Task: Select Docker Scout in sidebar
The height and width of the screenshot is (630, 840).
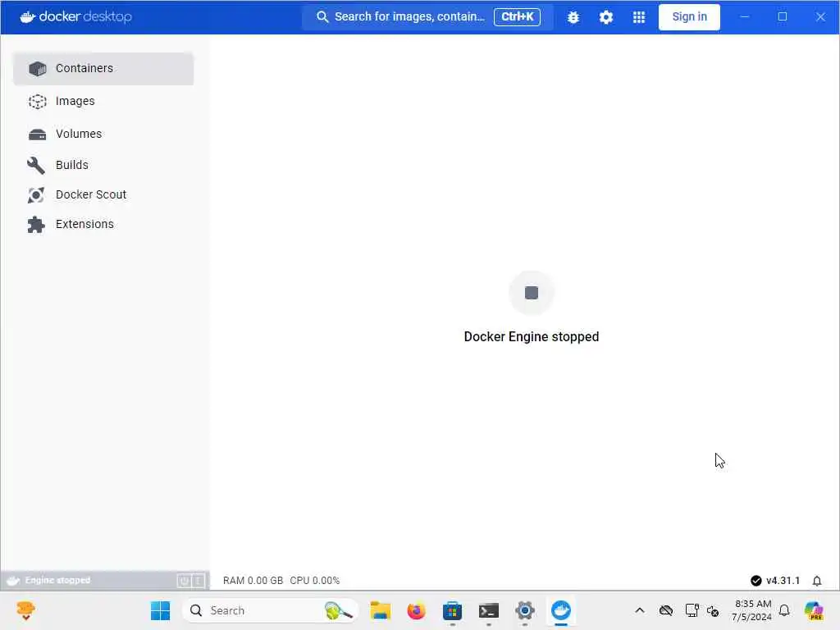Action: tap(103, 195)
